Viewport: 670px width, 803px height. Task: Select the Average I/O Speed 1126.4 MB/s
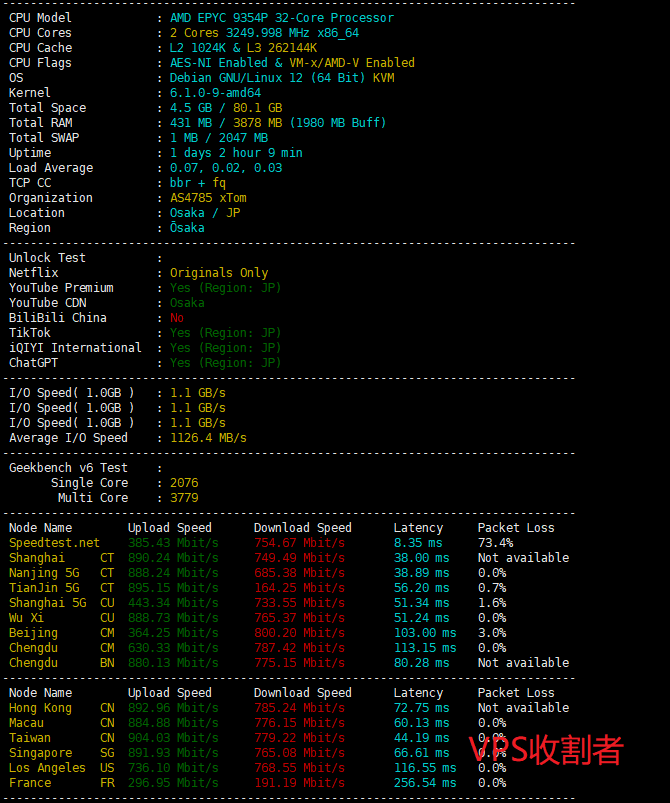(x=208, y=438)
